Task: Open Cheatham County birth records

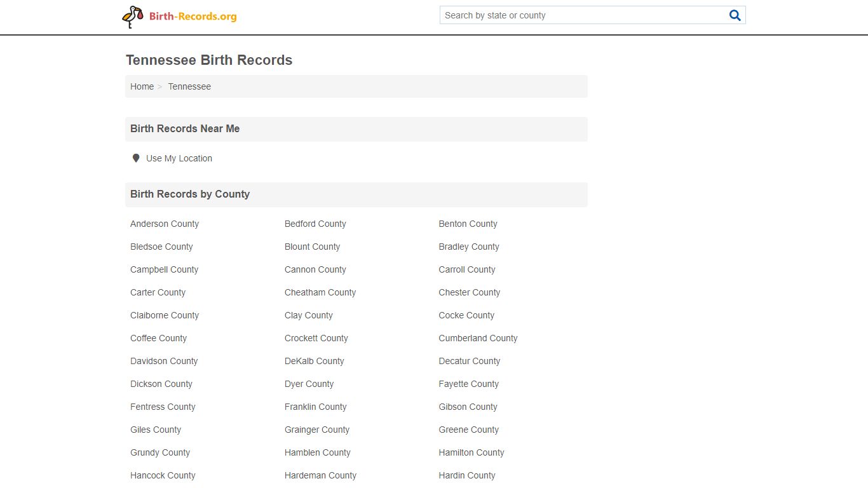Action: pos(320,292)
